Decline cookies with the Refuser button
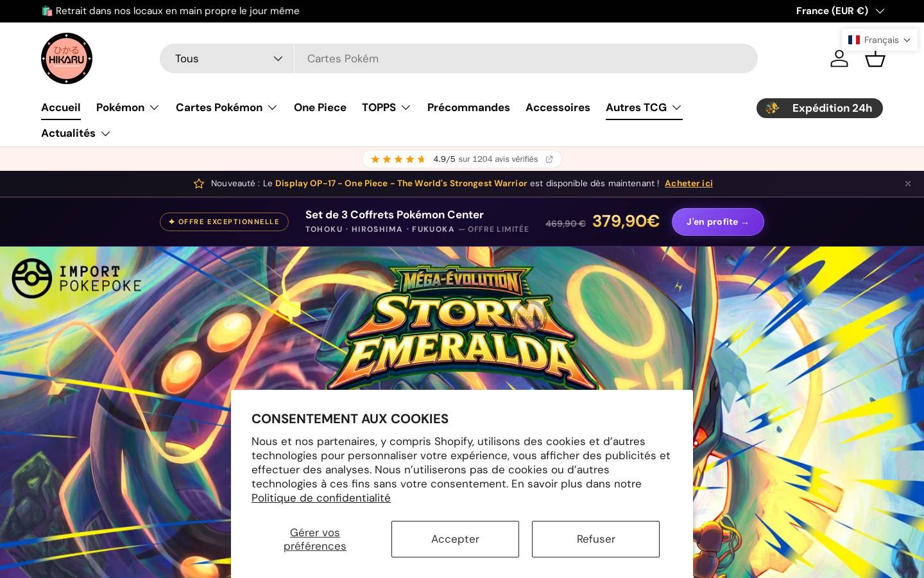 tap(595, 539)
